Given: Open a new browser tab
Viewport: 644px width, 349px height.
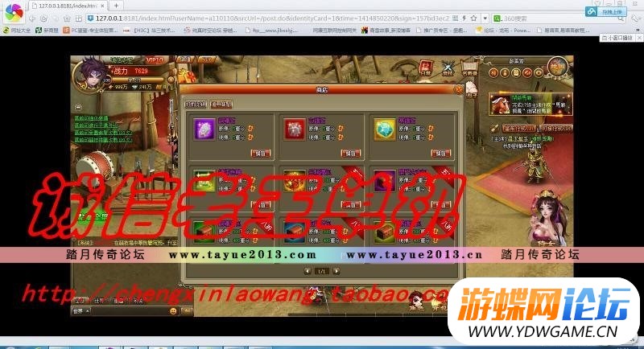Looking at the screenshot, I should click(116, 6).
